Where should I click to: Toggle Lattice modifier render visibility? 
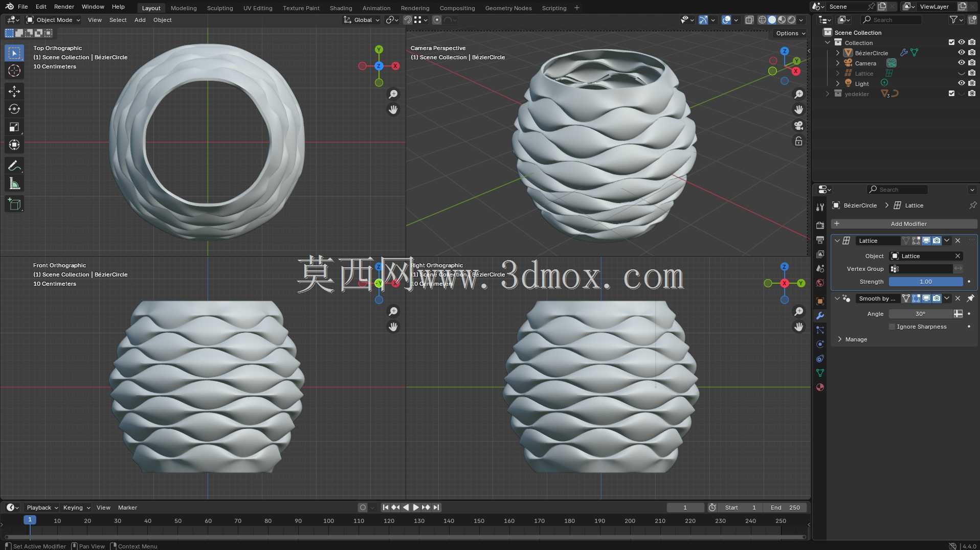pyautogui.click(x=937, y=241)
